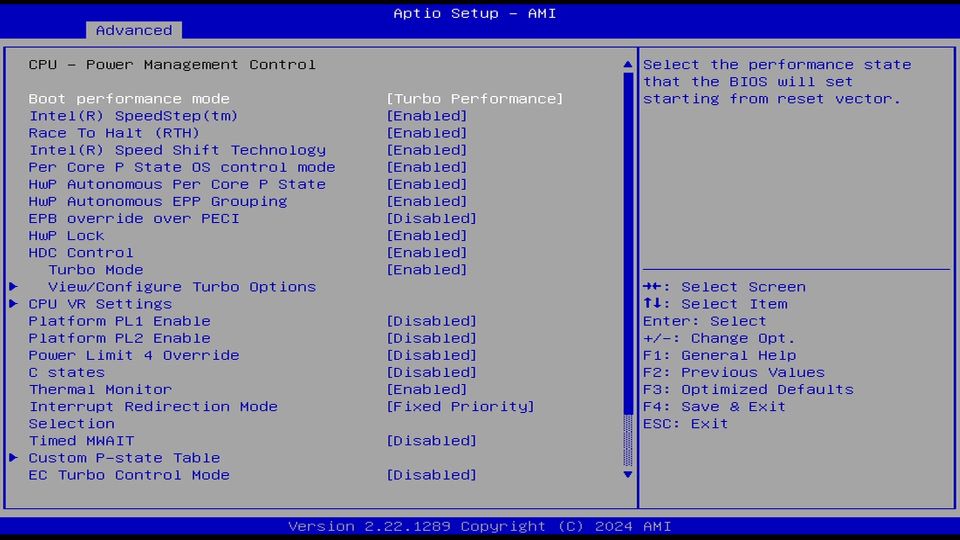Select Intel(R) SpeedStep(tm) option
960x540 pixels.
click(133, 116)
